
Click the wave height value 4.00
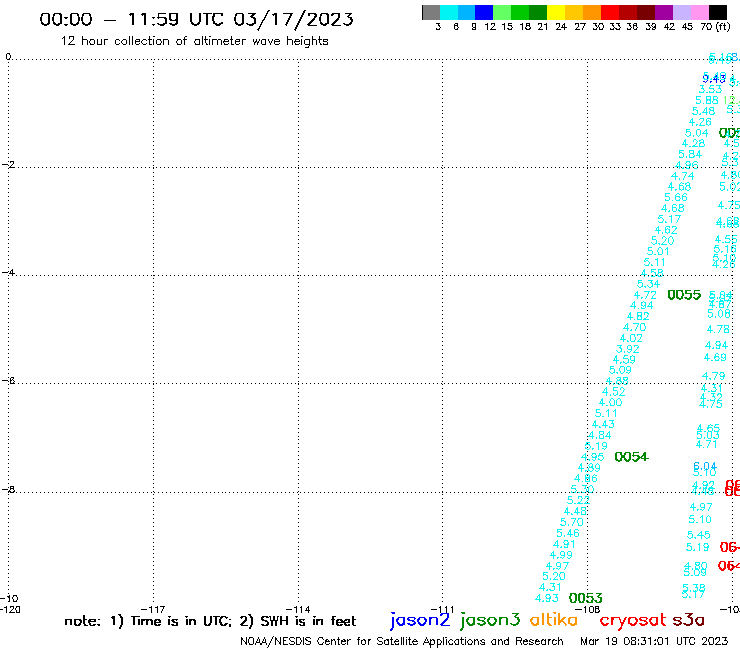point(610,402)
